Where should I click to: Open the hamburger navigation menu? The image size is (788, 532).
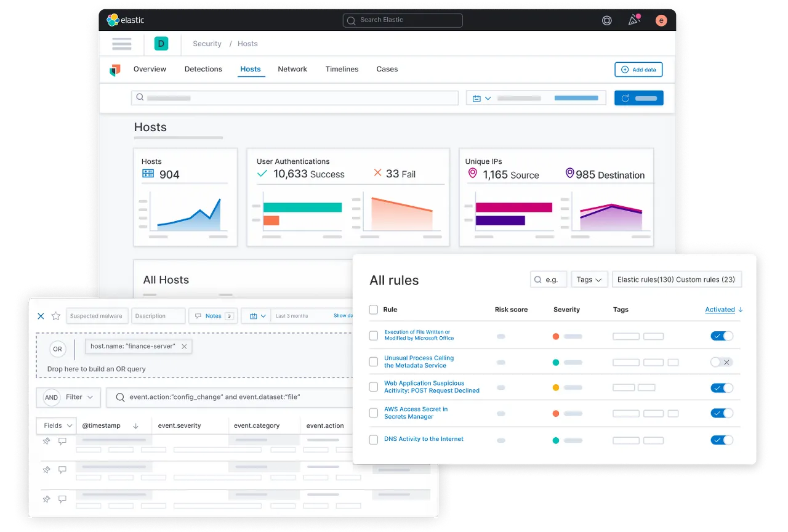tap(122, 44)
